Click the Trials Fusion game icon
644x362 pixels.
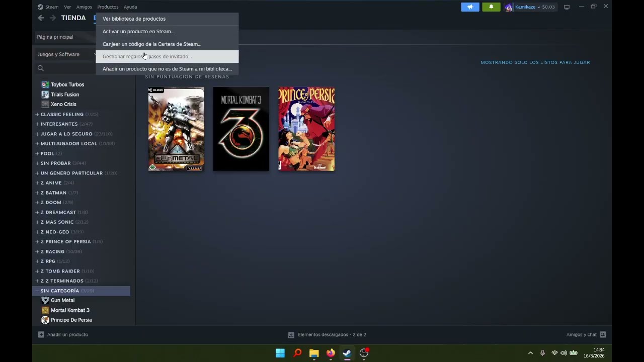[x=45, y=95]
